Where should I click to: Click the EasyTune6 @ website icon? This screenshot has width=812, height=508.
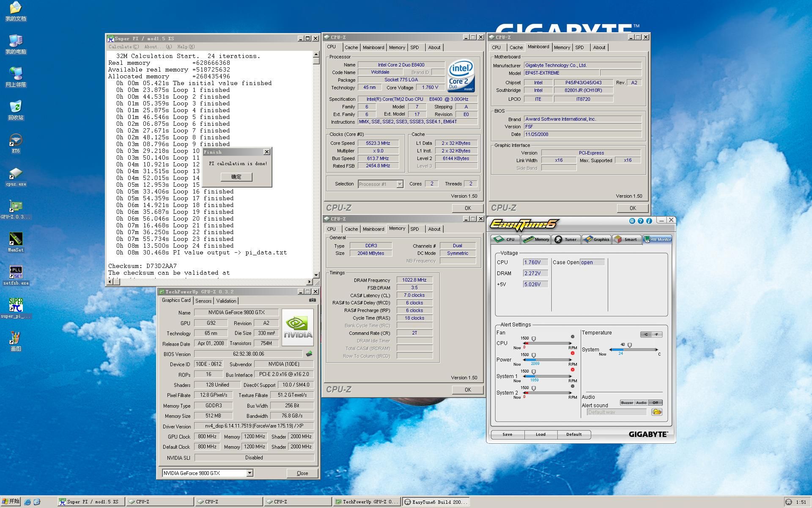pyautogui.click(x=632, y=221)
